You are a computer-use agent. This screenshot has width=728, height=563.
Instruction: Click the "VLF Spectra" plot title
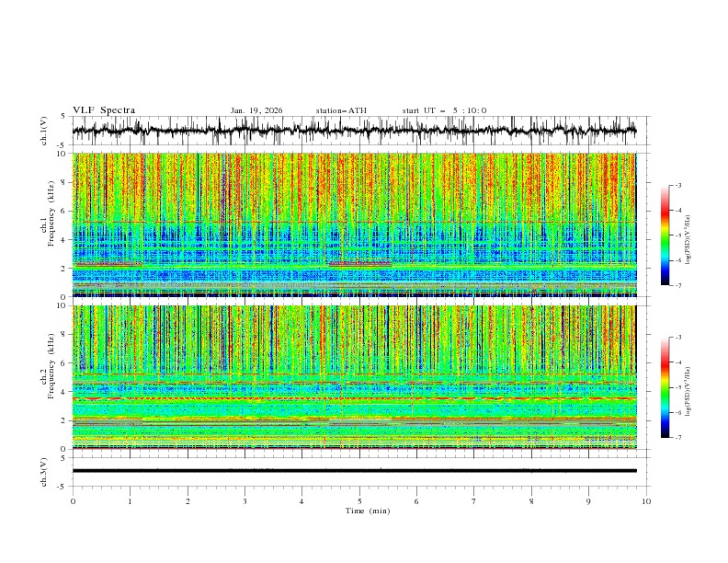(104, 110)
